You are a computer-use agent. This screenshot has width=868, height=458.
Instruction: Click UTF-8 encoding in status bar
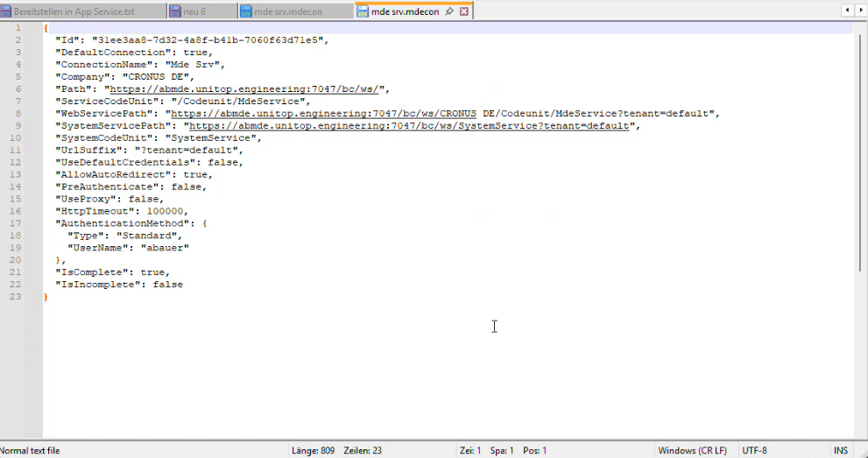754,450
